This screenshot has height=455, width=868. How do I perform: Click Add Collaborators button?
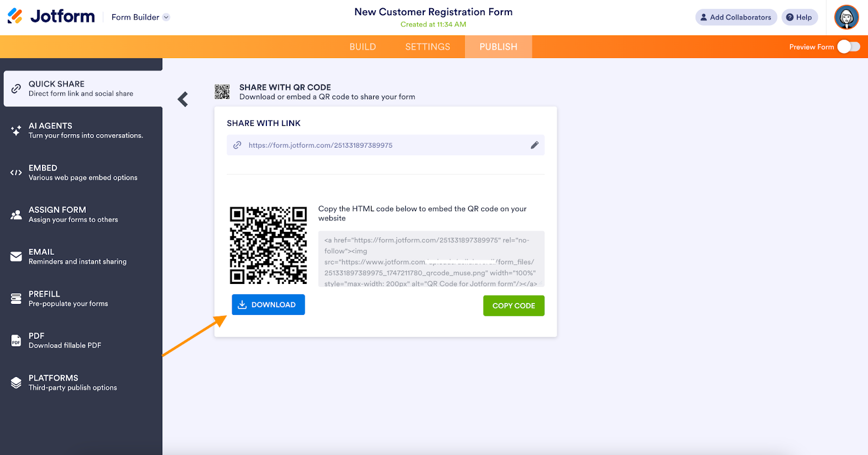(x=736, y=17)
